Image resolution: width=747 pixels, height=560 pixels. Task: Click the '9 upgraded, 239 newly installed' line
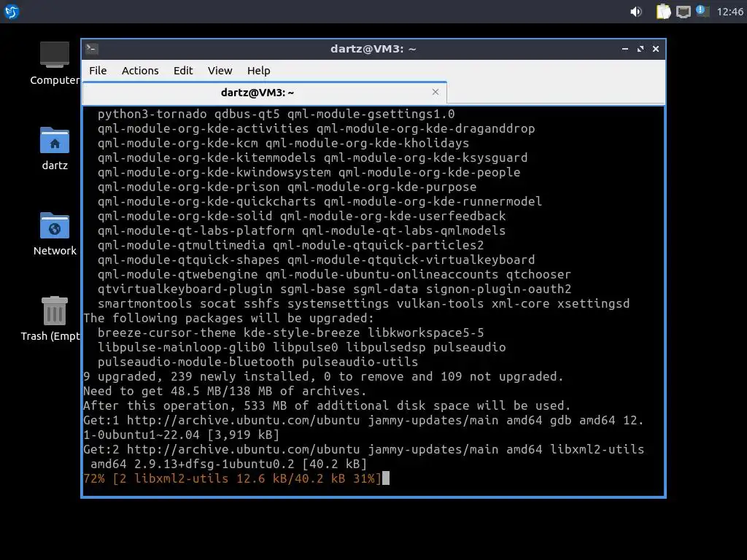(323, 377)
